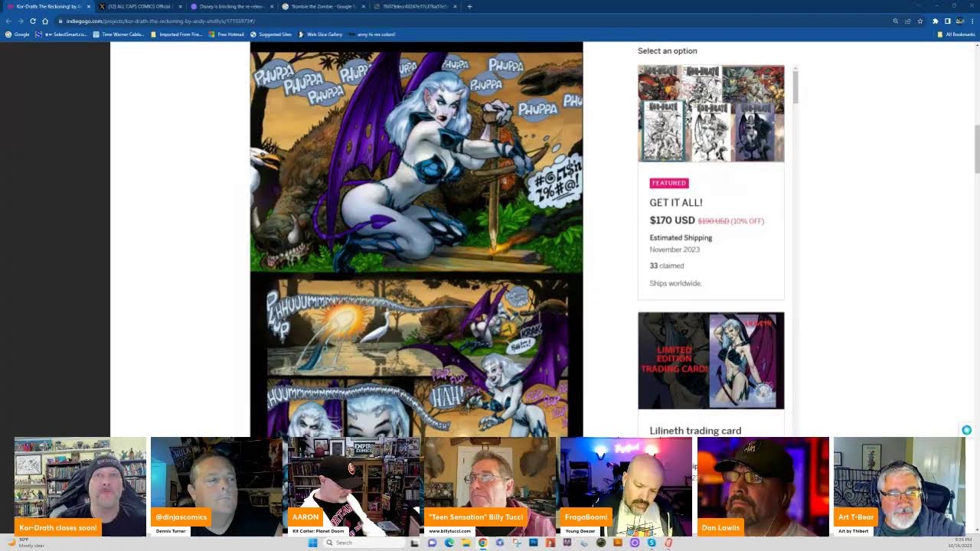Open the browser side panel
The width and height of the screenshot is (980, 551).
click(x=947, y=21)
